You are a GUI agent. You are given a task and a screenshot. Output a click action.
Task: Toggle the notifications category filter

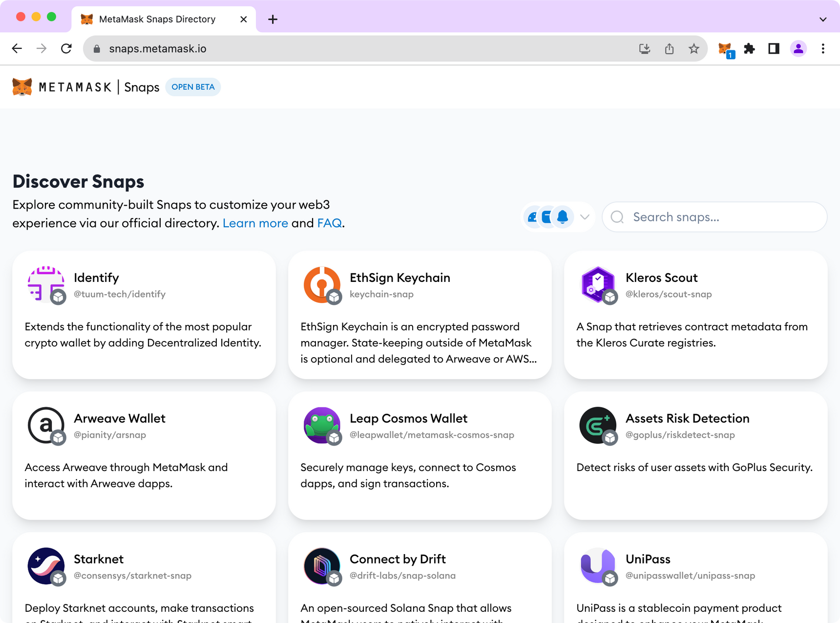[x=563, y=217]
